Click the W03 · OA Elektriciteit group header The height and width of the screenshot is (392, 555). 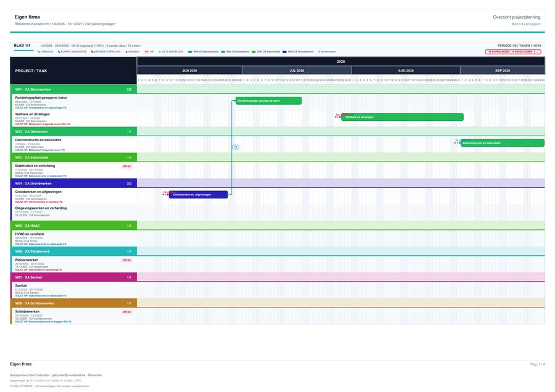tap(73, 157)
